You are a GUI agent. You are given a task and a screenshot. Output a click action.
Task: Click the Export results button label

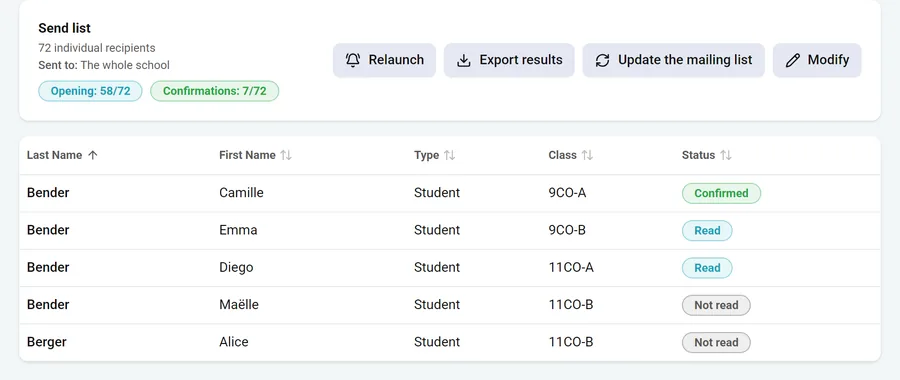(x=521, y=60)
